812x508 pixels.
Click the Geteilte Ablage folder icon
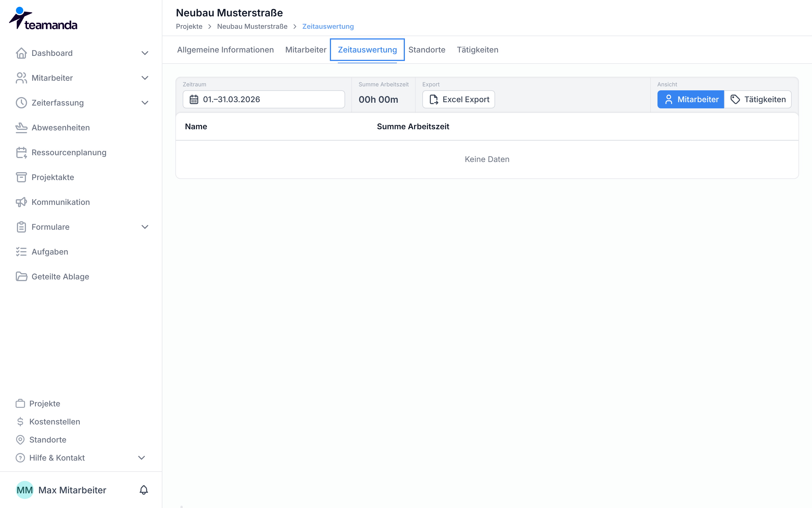21,277
